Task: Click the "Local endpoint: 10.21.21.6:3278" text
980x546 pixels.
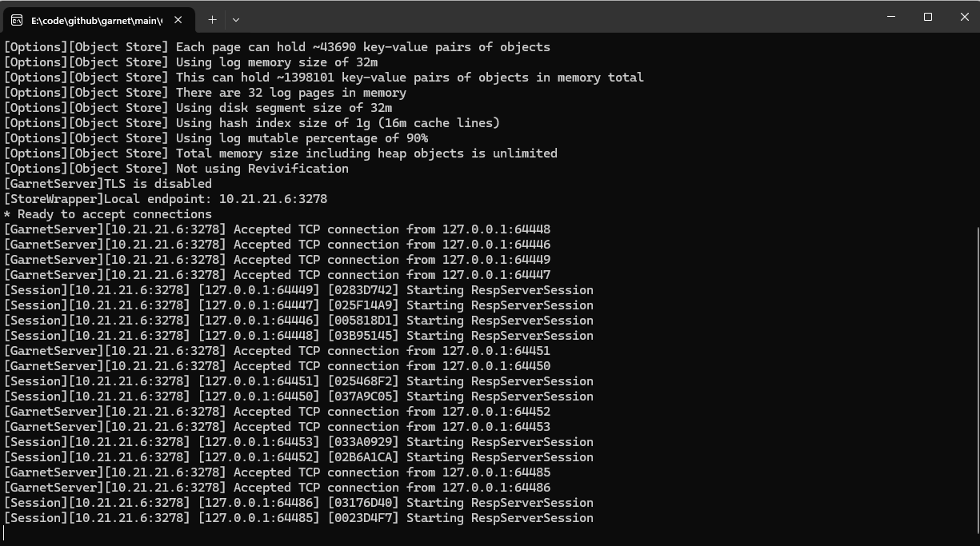Action: [x=215, y=199]
